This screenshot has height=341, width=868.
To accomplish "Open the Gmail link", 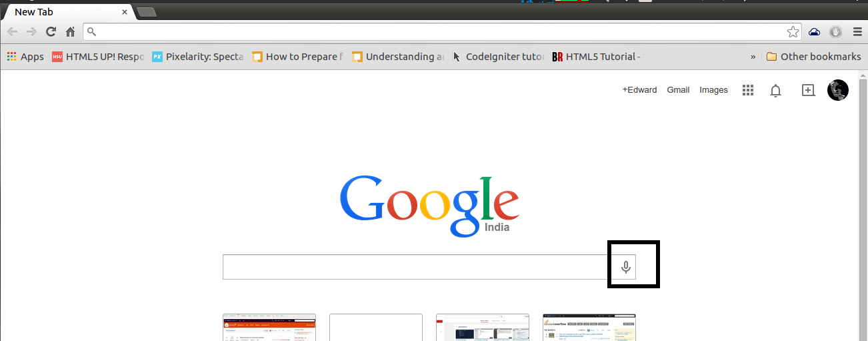I will (x=678, y=90).
